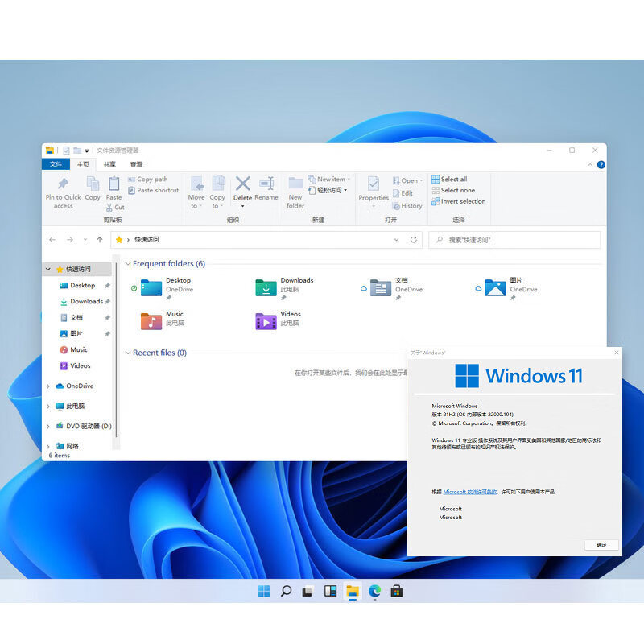This screenshot has width=644, height=644.
Task: Click Select none in the ribbon
Action: [x=454, y=191]
